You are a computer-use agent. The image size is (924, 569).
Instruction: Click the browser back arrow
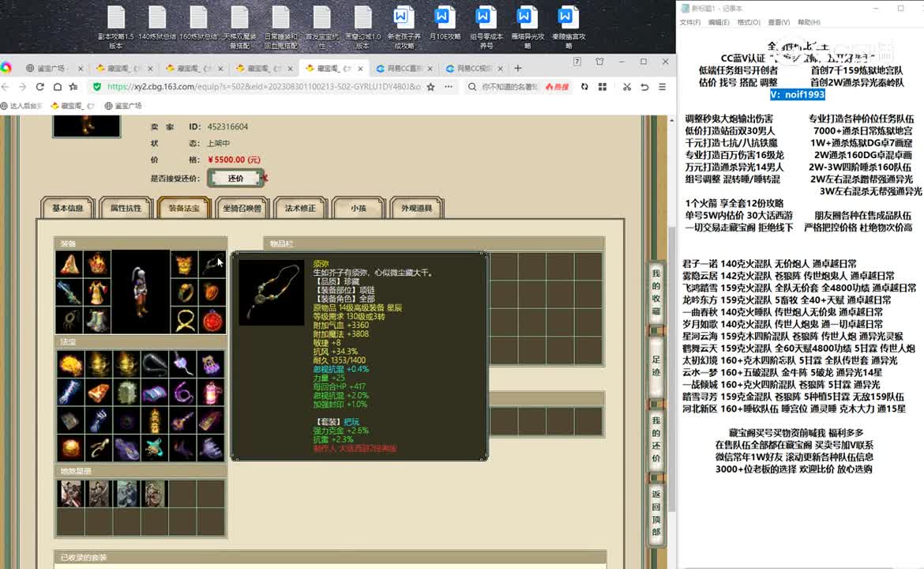coord(6,87)
